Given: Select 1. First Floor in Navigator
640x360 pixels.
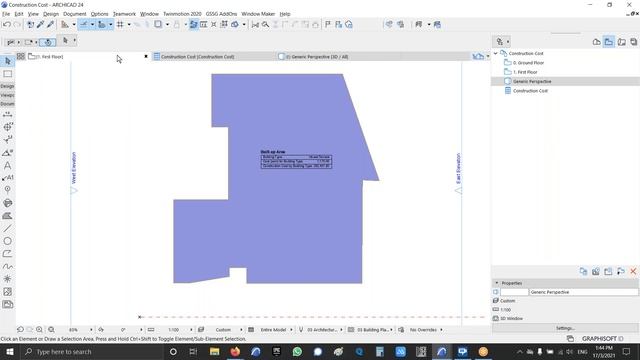Looking at the screenshot, I should [525, 72].
